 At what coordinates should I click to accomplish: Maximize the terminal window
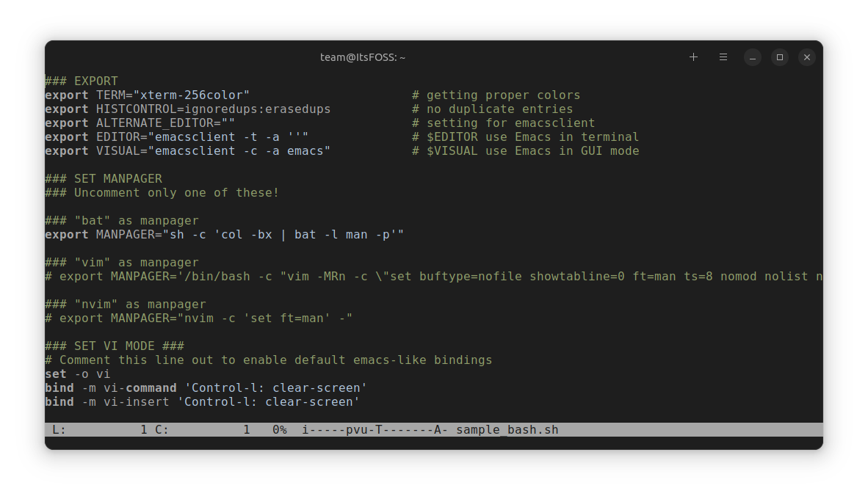tap(779, 57)
